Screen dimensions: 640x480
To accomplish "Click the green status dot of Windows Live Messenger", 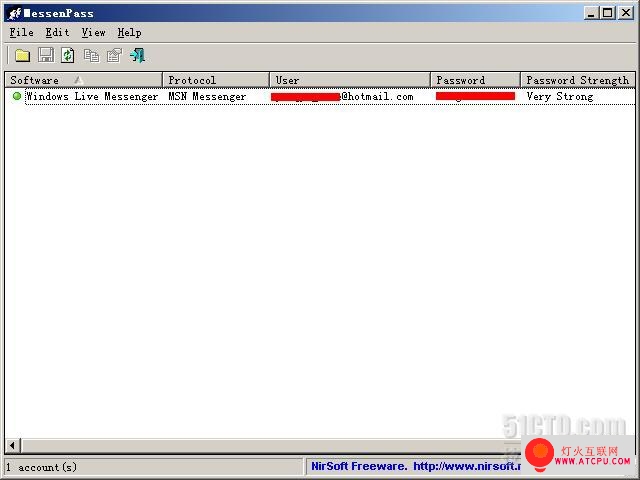I will pyautogui.click(x=17, y=96).
